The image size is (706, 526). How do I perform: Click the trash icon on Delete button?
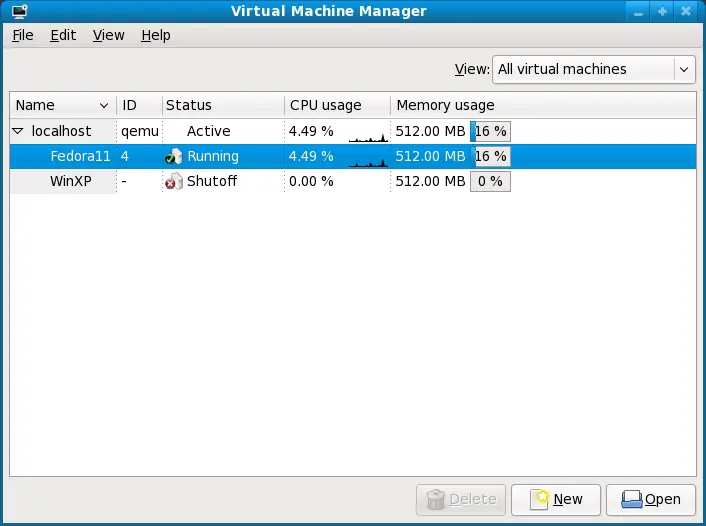pos(437,499)
